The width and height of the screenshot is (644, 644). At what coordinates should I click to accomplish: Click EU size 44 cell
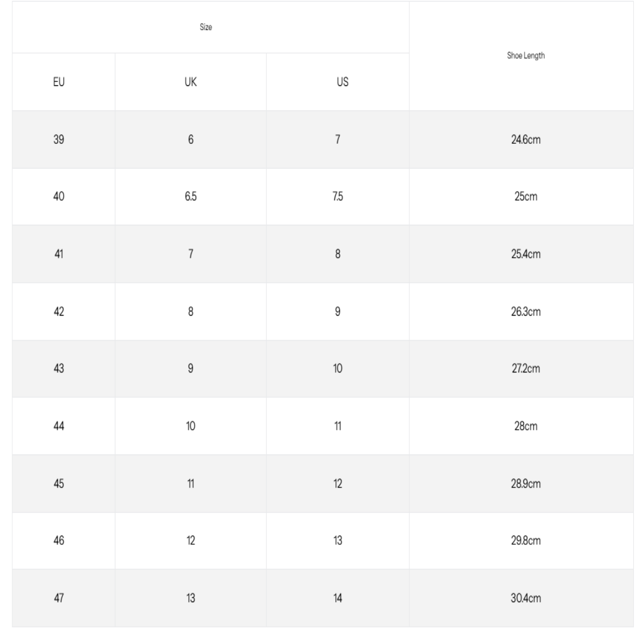click(59, 426)
